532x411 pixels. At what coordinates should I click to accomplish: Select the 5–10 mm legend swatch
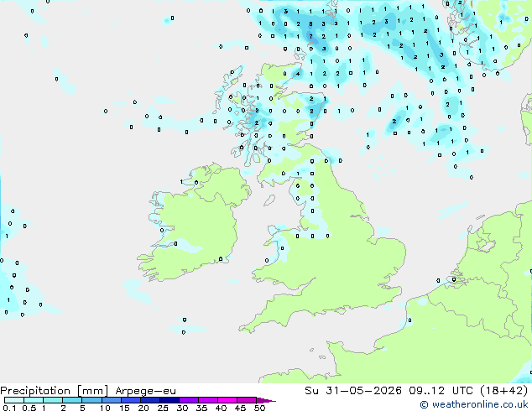[x=91, y=400]
